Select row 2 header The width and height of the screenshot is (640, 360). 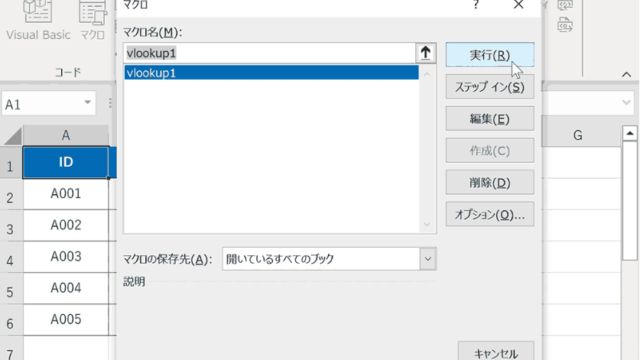coord(10,195)
